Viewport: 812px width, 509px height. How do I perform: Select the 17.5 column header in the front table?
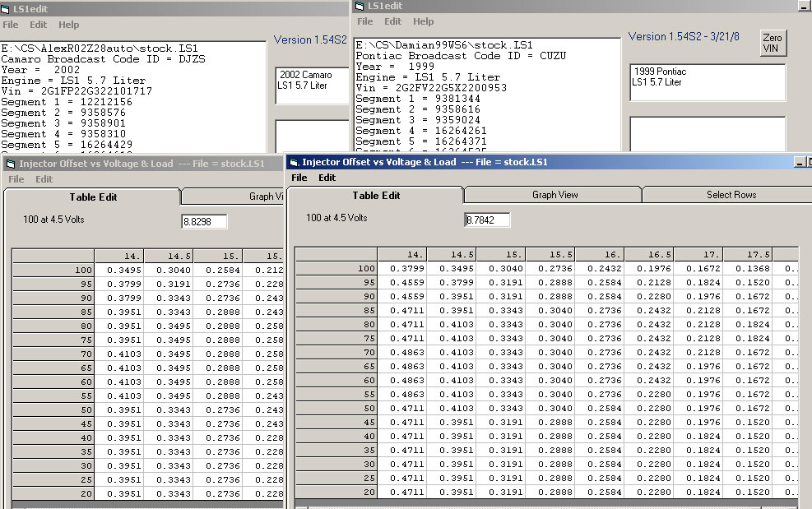click(747, 255)
